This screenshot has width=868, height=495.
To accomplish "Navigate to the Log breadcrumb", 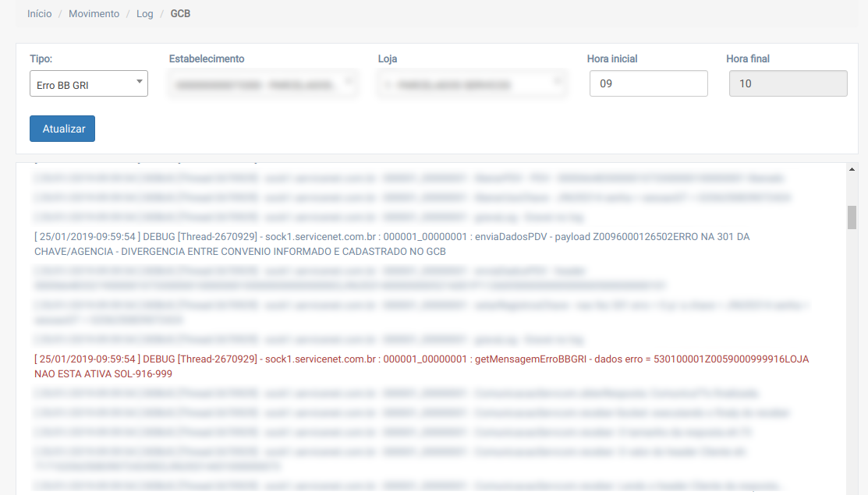I will pyautogui.click(x=144, y=14).
